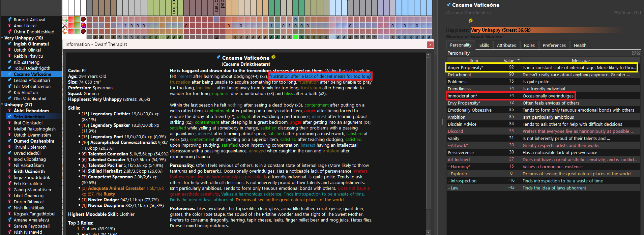Select the Anger Propensity personality row

tap(543, 67)
